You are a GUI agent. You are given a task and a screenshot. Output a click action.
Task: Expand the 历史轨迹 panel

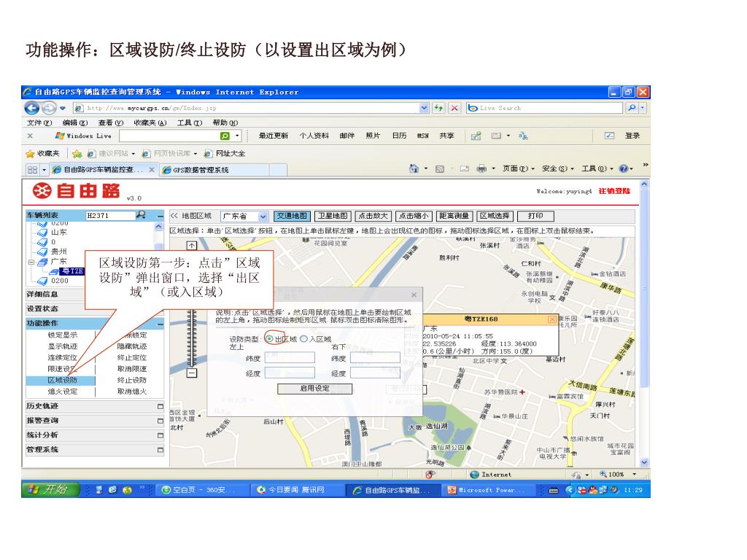click(x=160, y=407)
